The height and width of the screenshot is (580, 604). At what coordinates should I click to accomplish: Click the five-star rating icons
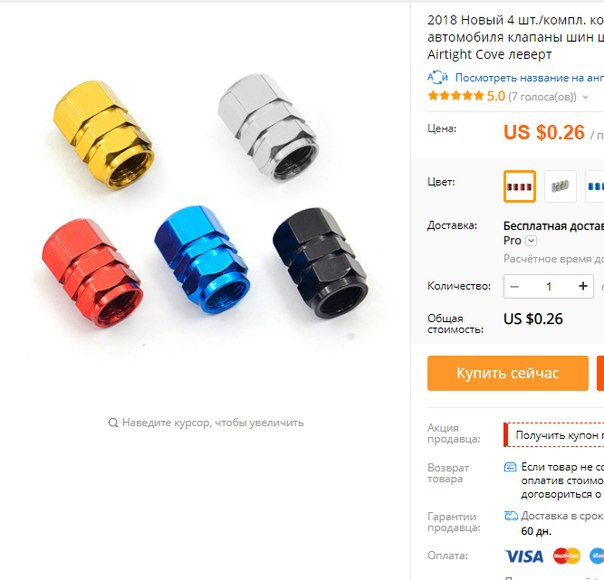(x=455, y=96)
